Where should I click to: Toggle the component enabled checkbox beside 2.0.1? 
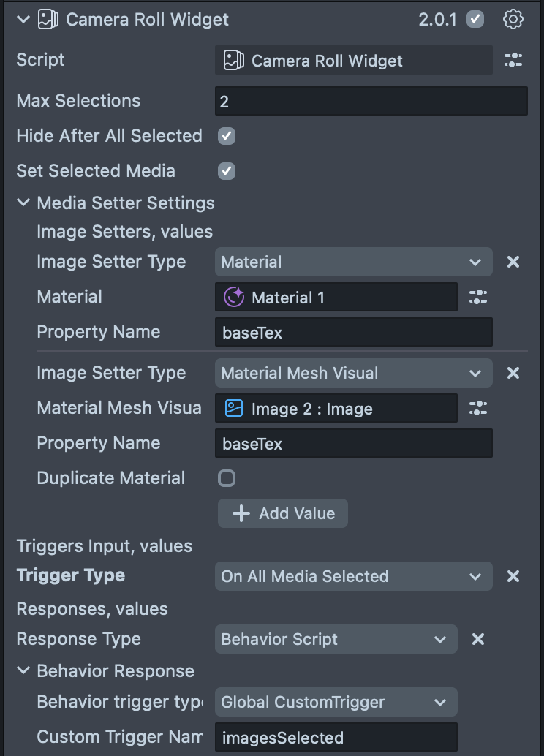pos(475,20)
